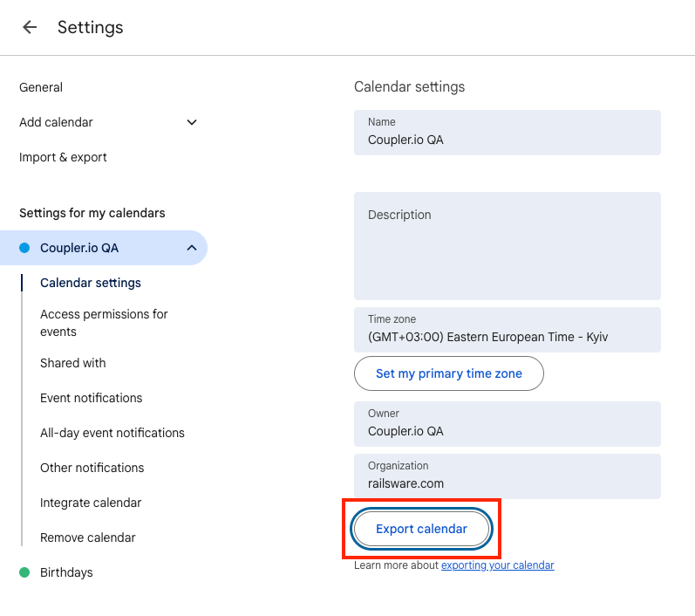Open All-day event notifications

(x=112, y=433)
